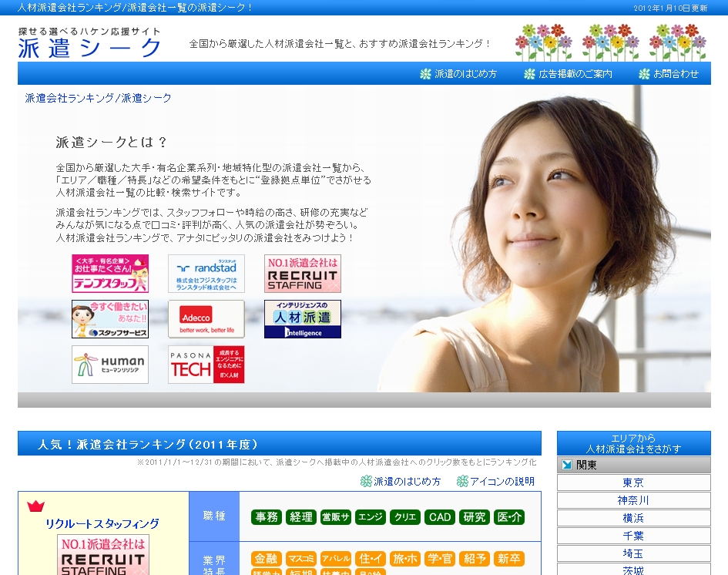Choose the 新卒 orange badge

pos(509,558)
